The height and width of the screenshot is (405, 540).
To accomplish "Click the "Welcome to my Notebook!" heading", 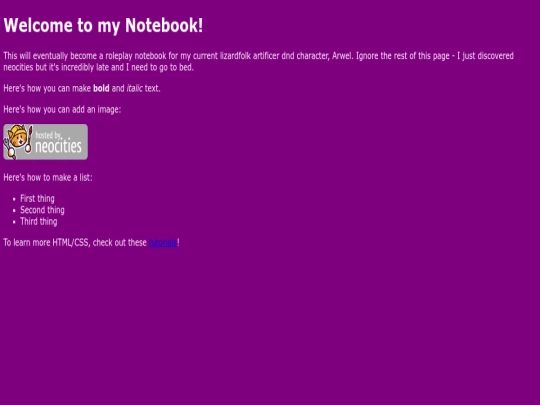I will (x=103, y=25).
